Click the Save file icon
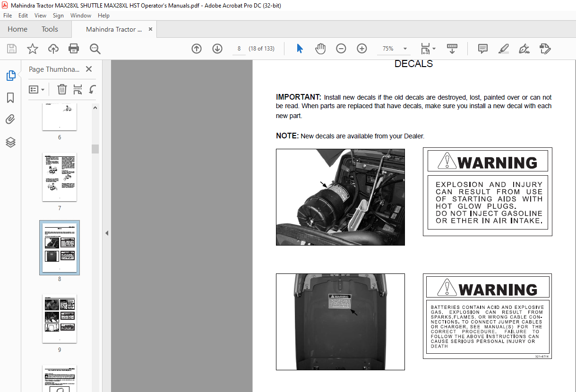The height and width of the screenshot is (392, 576). 12,49
